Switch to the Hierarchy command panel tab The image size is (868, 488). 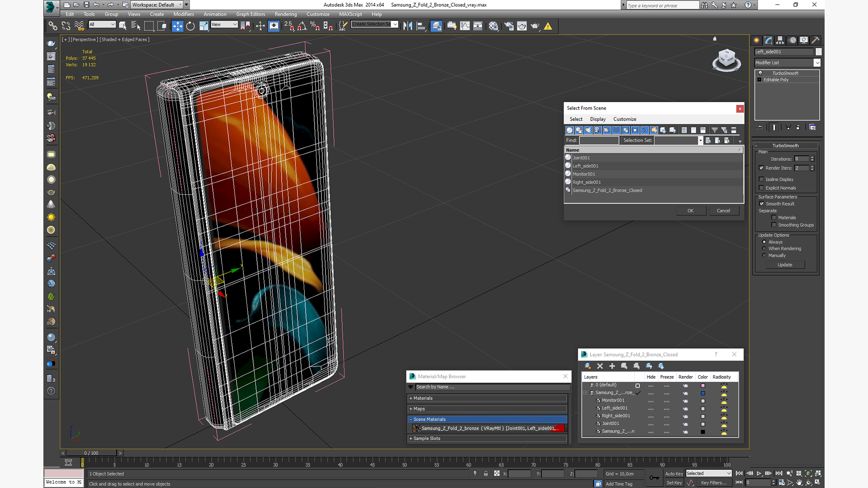(x=780, y=40)
